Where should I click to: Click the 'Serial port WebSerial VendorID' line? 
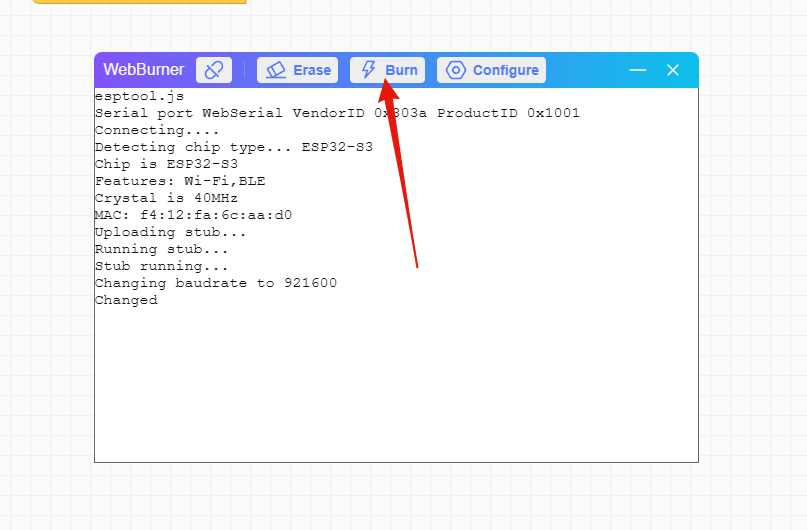point(337,113)
